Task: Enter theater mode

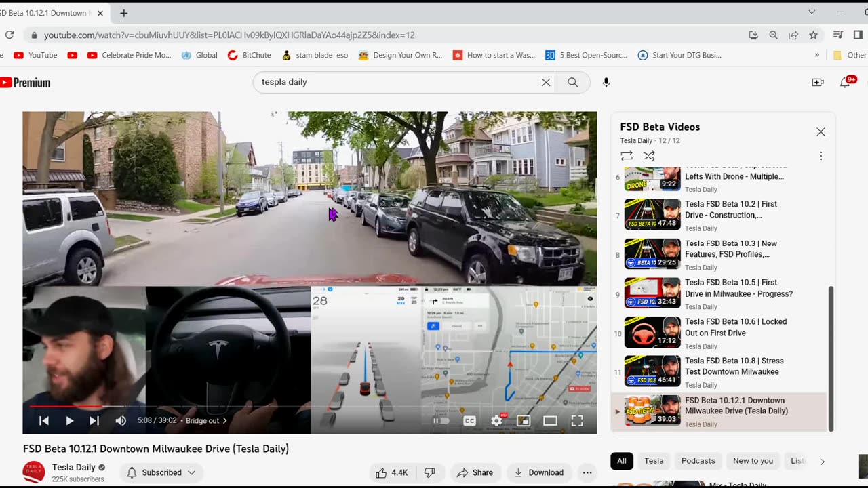Action: [x=550, y=421]
